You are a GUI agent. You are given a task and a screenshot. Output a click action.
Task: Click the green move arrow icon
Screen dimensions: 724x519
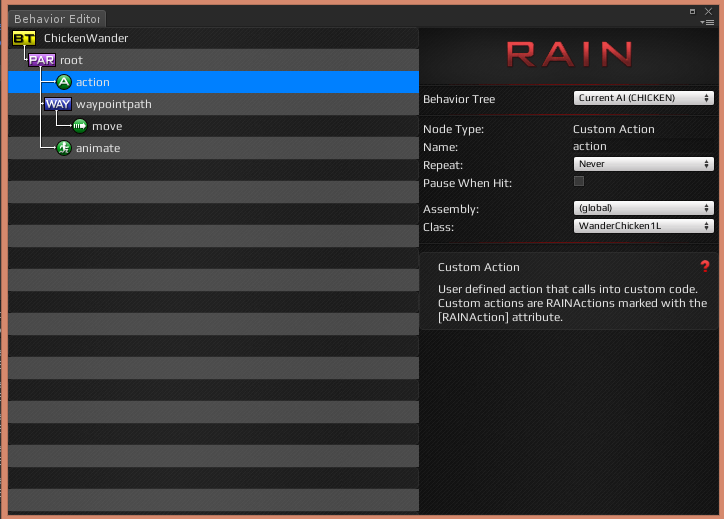[80, 126]
